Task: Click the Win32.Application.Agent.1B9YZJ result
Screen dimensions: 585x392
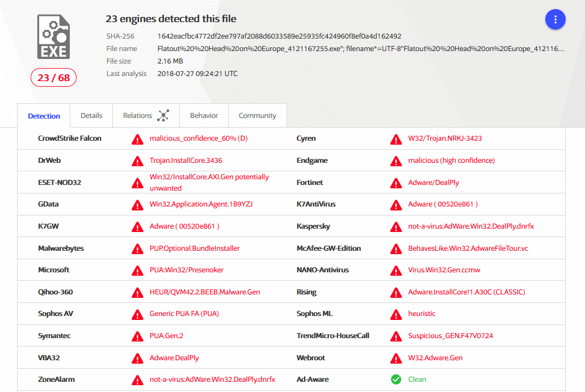Action: [x=201, y=204]
